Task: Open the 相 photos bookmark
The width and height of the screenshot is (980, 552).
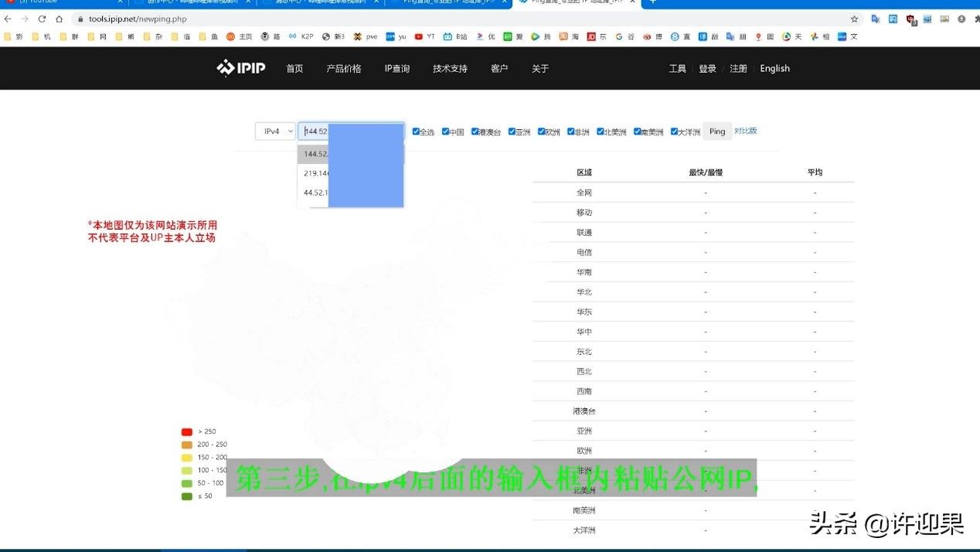Action: [820, 36]
